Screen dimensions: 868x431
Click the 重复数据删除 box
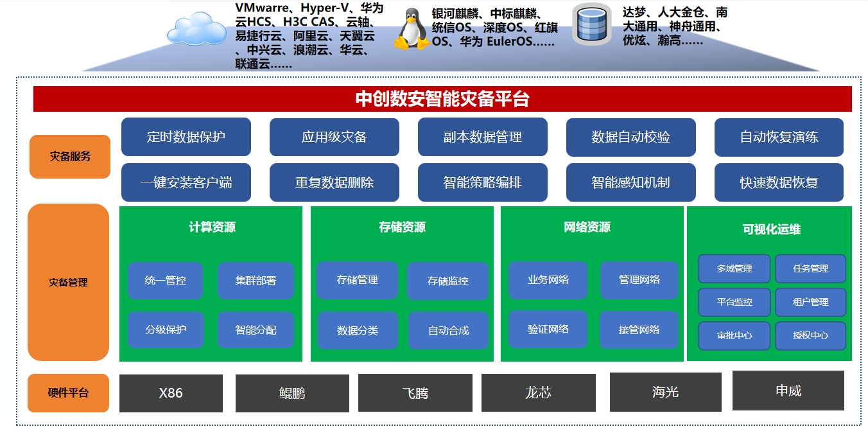(x=334, y=182)
